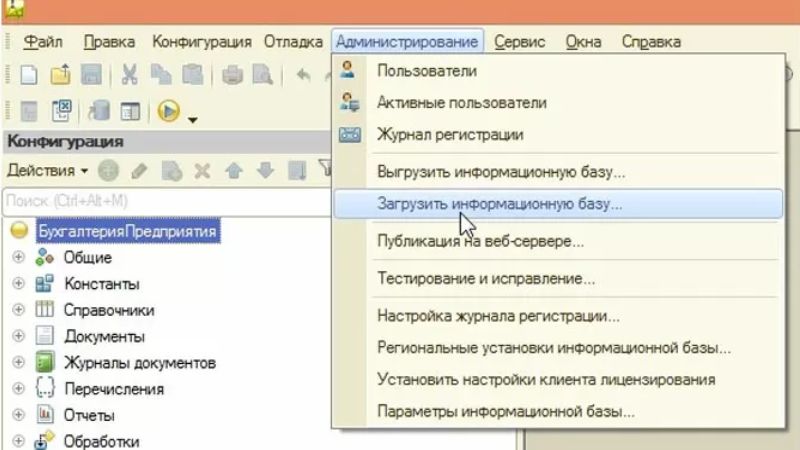Click the Save diskette toolbar icon
This screenshot has height=450, width=800.
(91, 75)
